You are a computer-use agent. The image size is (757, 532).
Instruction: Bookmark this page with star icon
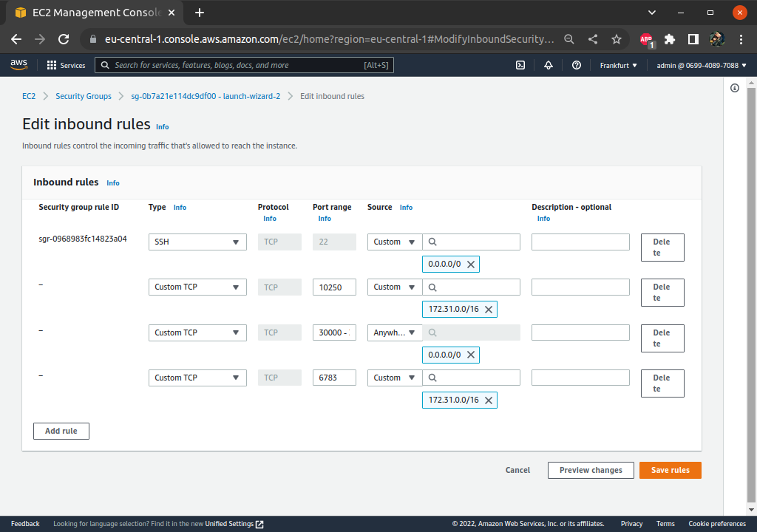617,39
